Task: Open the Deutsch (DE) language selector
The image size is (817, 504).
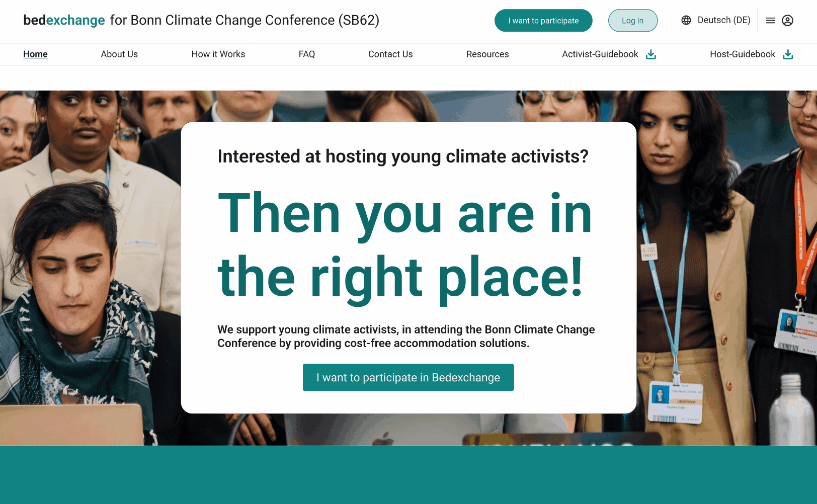Action: (716, 20)
